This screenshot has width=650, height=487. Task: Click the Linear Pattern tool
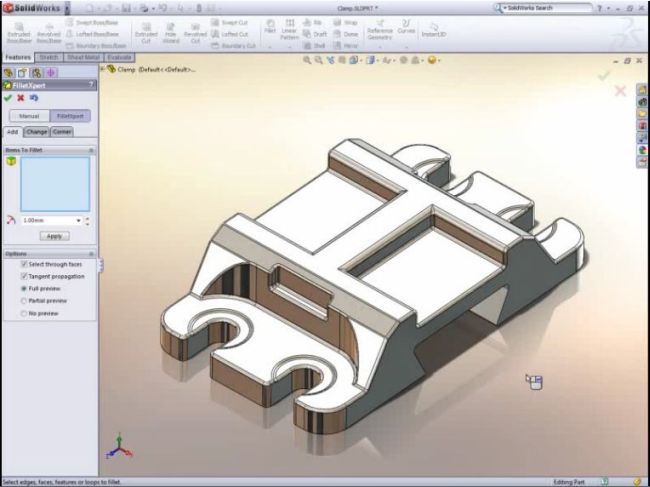pyautogui.click(x=289, y=29)
